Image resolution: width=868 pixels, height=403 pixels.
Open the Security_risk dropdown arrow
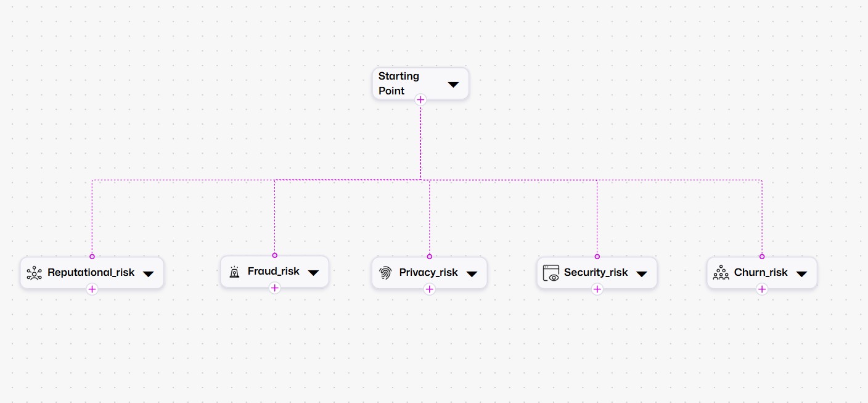[x=642, y=273]
